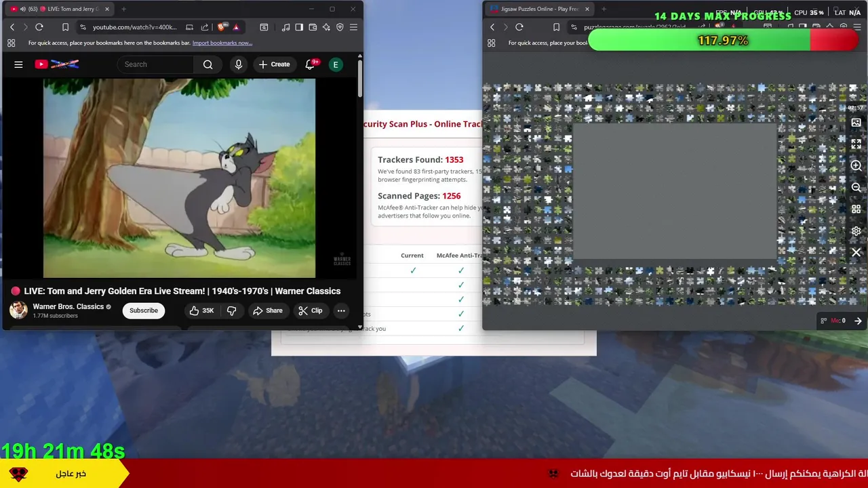Image resolution: width=868 pixels, height=488 pixels.
Task: Open apps grid icon on YouTube window bookmarks bar
Action: point(11,43)
